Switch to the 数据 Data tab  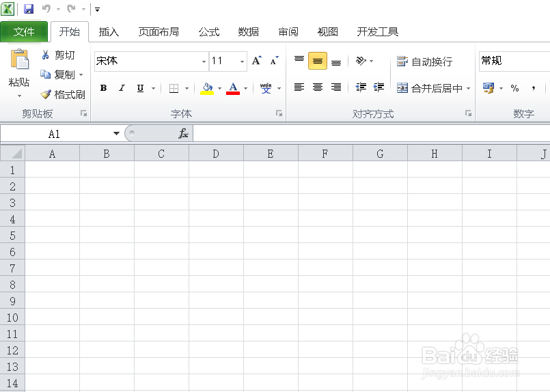pyautogui.click(x=248, y=32)
